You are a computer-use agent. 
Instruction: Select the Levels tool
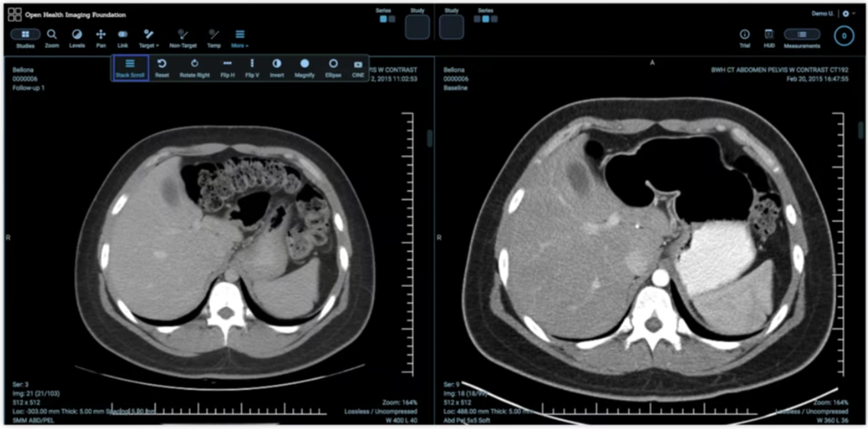pos(77,38)
